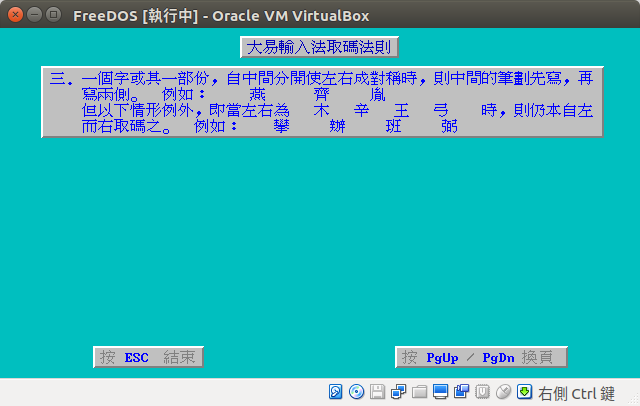Click the shared folders icon
Image resolution: width=640 pixels, height=406 pixels.
click(x=420, y=391)
